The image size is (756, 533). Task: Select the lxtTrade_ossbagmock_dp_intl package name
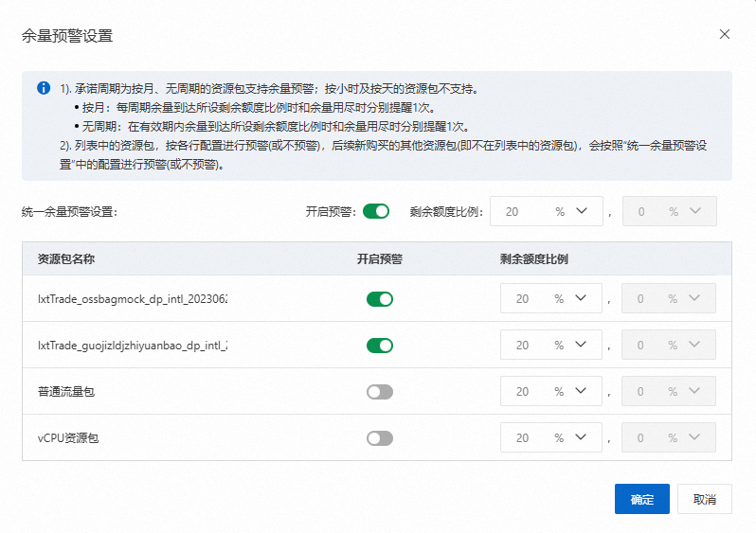tap(133, 299)
